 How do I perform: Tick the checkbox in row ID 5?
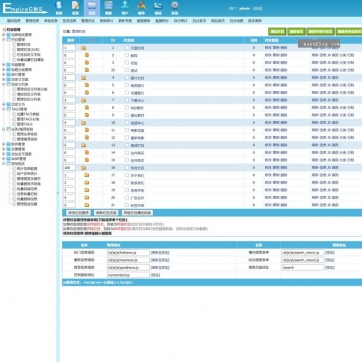coord(127,85)
